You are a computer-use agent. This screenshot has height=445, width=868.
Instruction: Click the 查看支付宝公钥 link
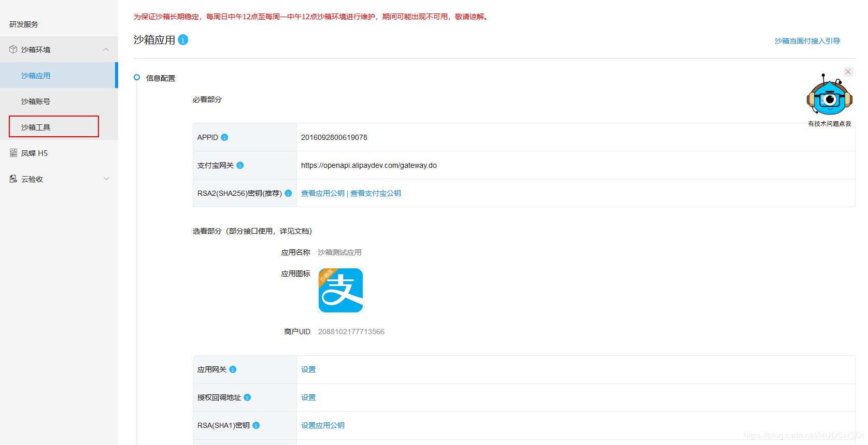(376, 193)
